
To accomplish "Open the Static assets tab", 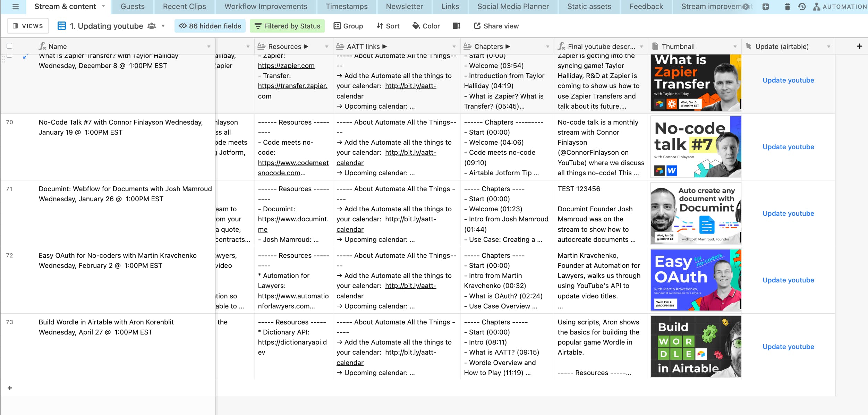I will pos(589,7).
